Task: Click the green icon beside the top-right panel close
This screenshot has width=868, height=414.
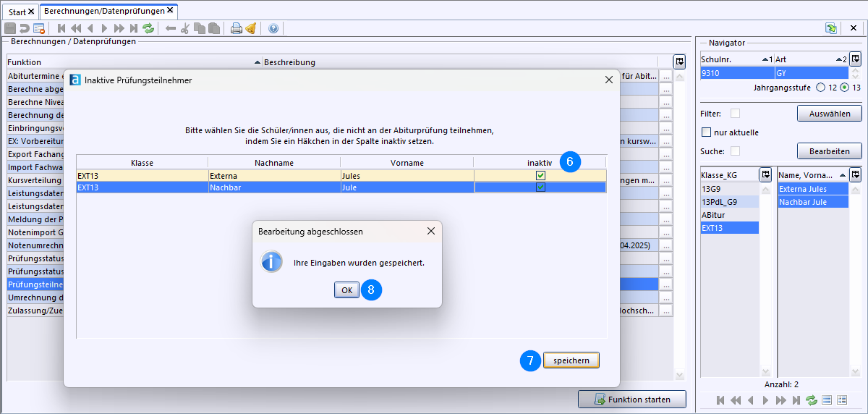Action: [831, 28]
